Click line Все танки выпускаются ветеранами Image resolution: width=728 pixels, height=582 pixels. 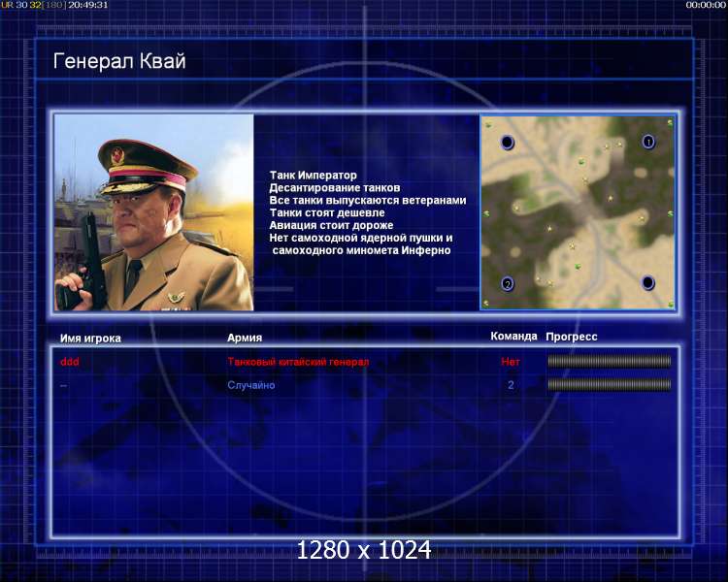[368, 201]
